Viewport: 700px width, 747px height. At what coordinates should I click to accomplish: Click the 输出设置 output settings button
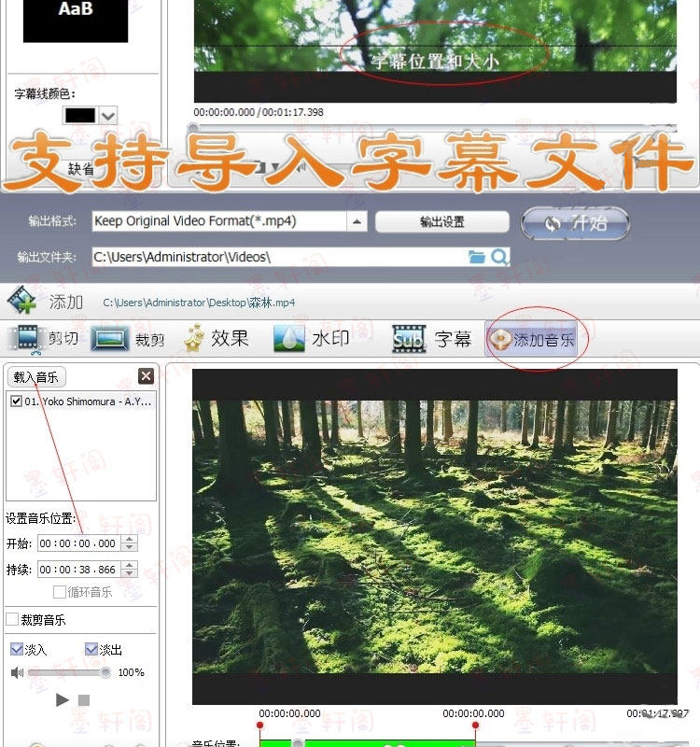click(441, 222)
